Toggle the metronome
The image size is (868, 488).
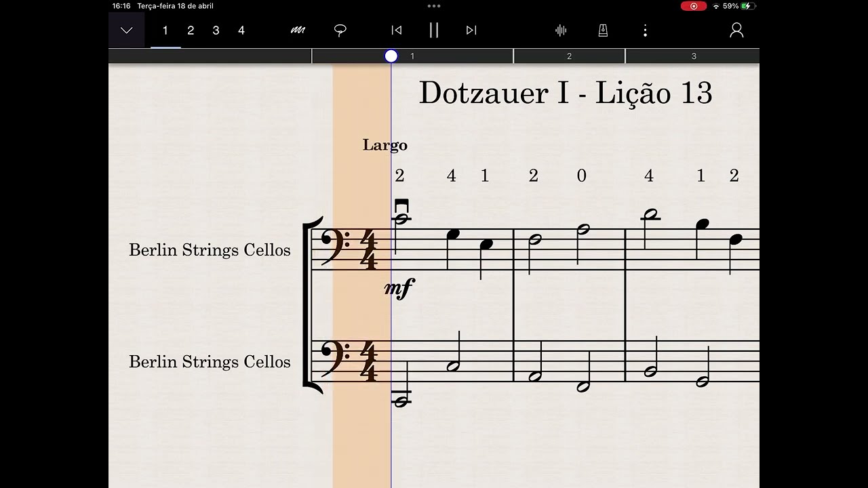point(603,30)
